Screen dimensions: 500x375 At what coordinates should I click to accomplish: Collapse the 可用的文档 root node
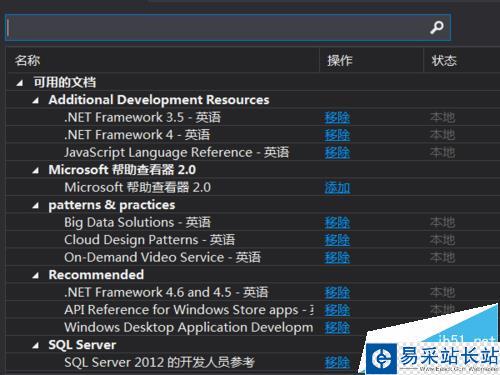pyautogui.click(x=20, y=83)
